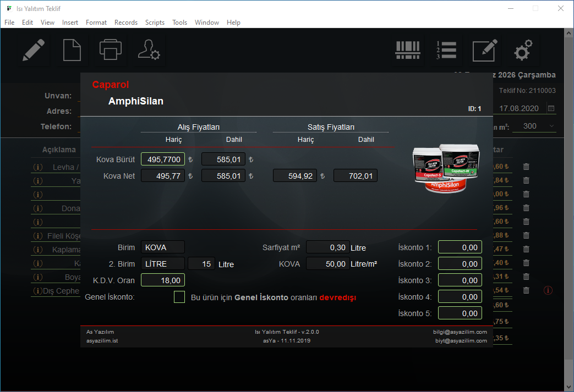Click Kova Net satış Hariç field 594,92
The image size is (574, 392).
294,175
